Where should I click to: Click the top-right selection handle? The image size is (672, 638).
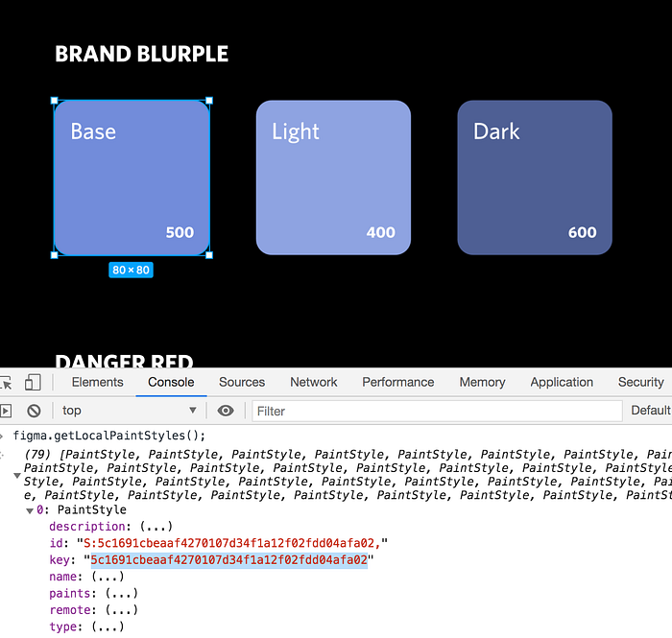click(209, 101)
